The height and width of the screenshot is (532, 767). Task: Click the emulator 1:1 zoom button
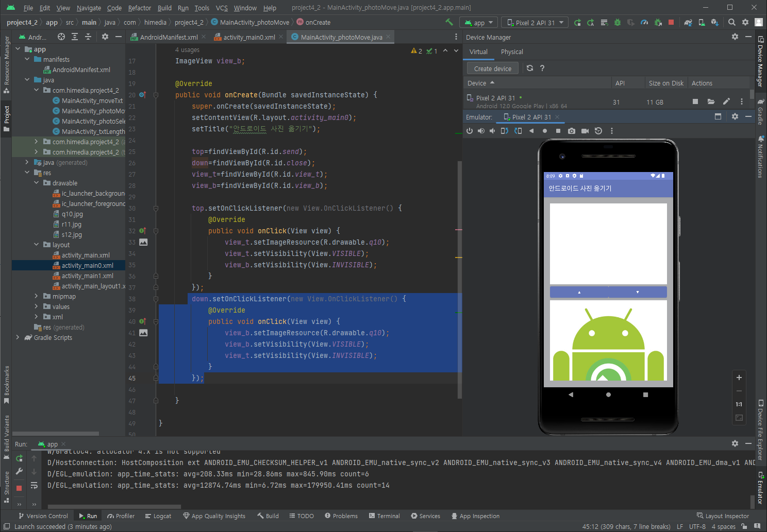pos(739,404)
